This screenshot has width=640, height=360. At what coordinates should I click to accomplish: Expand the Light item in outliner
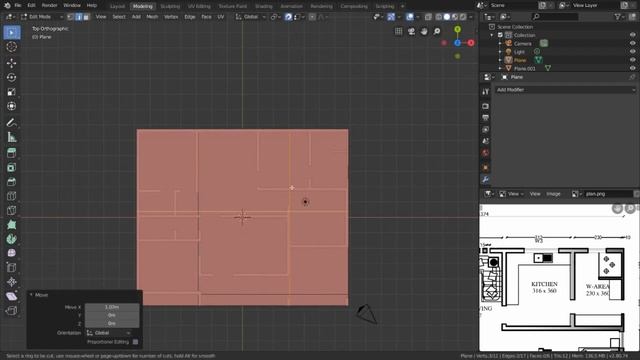click(500, 52)
